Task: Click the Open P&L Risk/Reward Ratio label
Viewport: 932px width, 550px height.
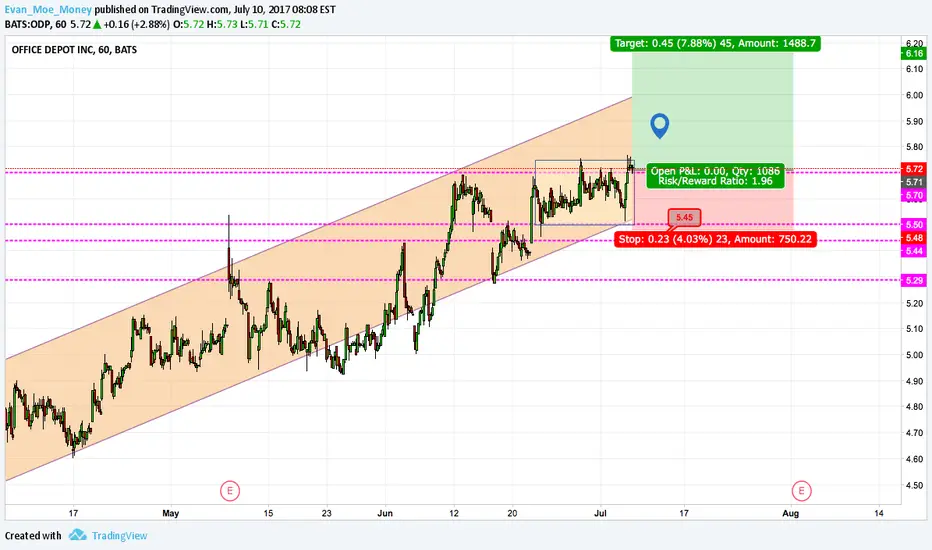Action: click(715, 176)
